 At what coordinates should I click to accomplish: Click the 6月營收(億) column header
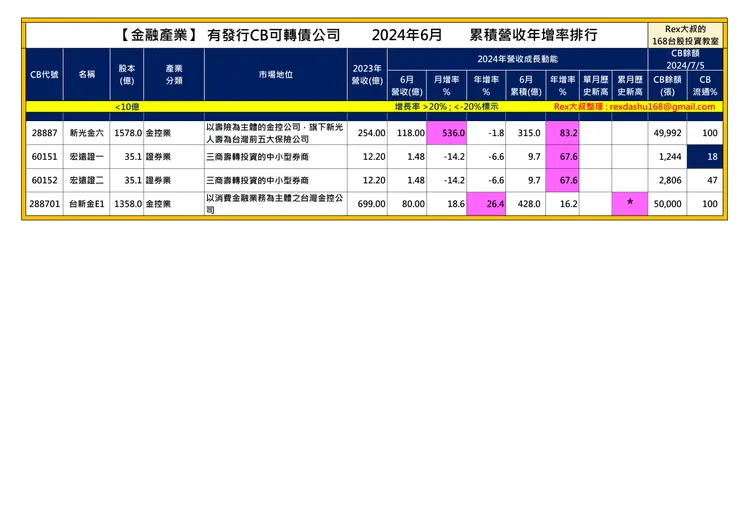pos(407,85)
